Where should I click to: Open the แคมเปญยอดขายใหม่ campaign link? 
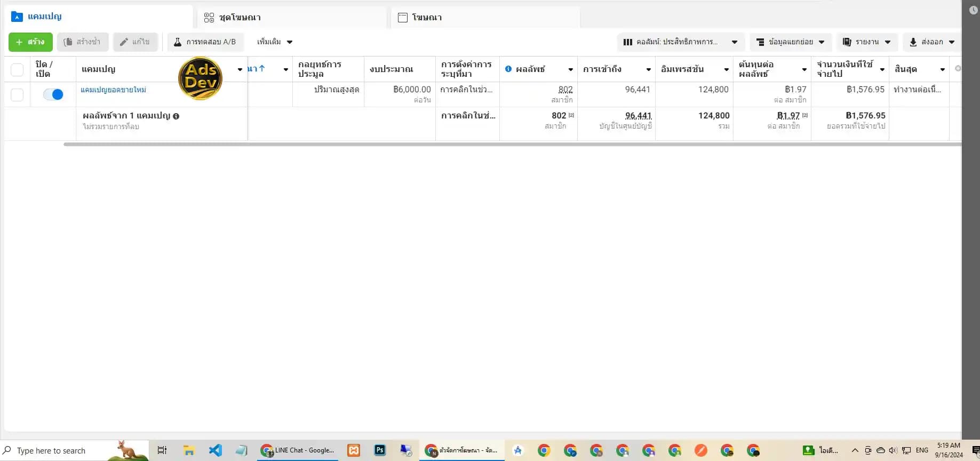[x=113, y=90]
